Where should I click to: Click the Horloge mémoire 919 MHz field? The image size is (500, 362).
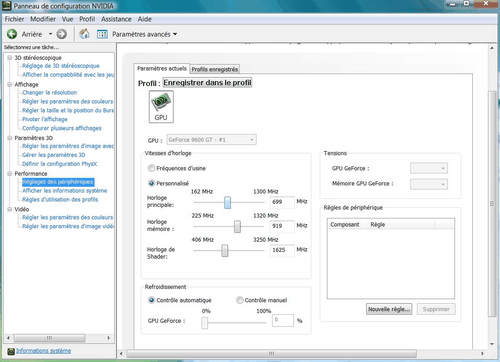tap(282, 226)
